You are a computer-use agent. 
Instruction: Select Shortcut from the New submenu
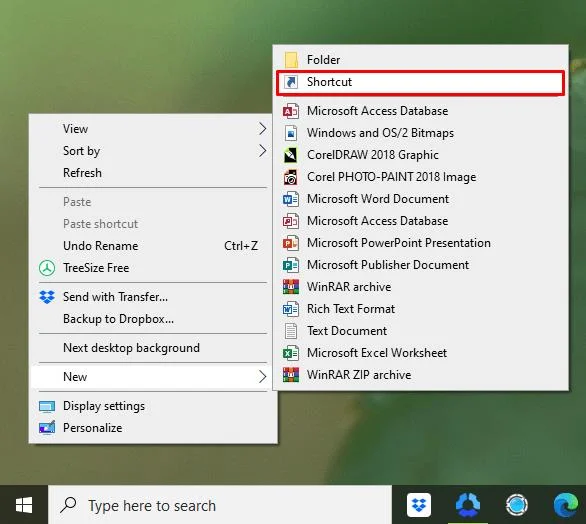pyautogui.click(x=420, y=82)
